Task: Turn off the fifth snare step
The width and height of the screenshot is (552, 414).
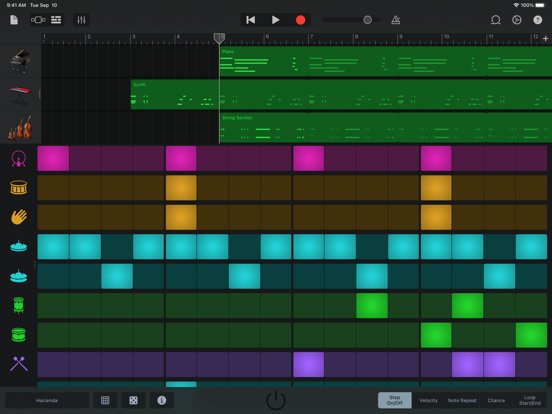Action: (x=181, y=188)
